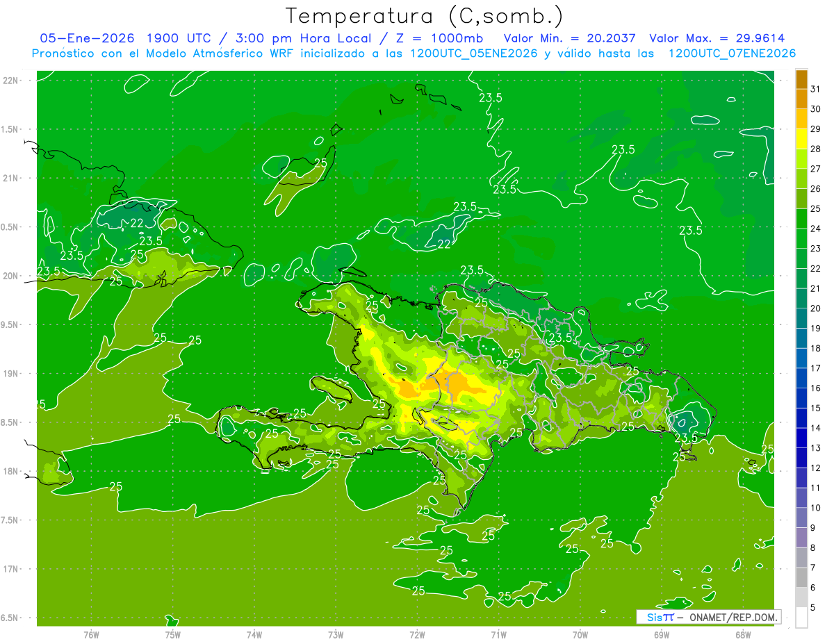Click the "3:00 pm Hora Local" text
Image resolution: width=834 pixels, height=644 pixels.
coord(302,38)
